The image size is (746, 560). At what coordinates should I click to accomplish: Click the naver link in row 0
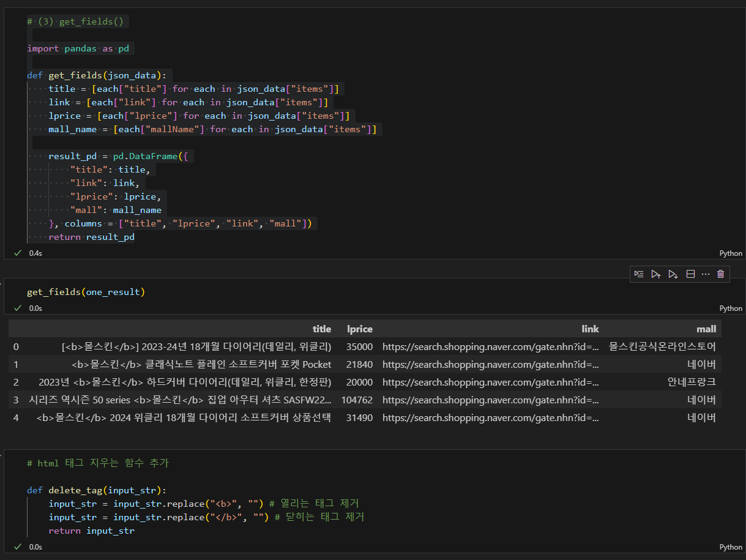coord(491,346)
